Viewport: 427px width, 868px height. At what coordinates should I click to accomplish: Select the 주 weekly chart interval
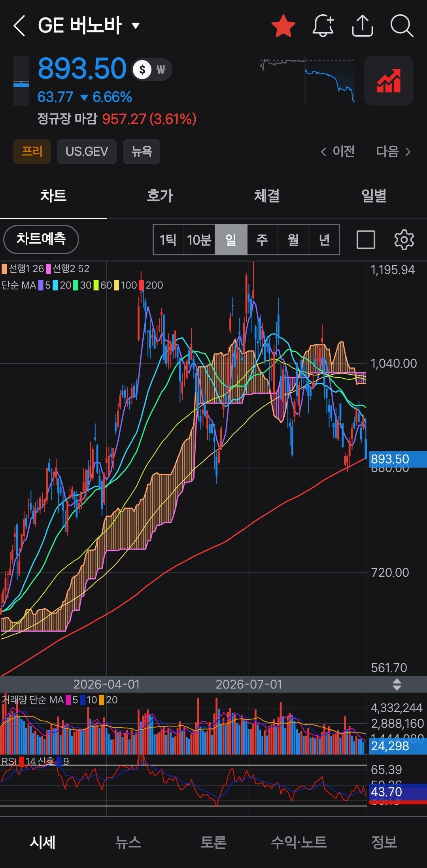click(262, 240)
